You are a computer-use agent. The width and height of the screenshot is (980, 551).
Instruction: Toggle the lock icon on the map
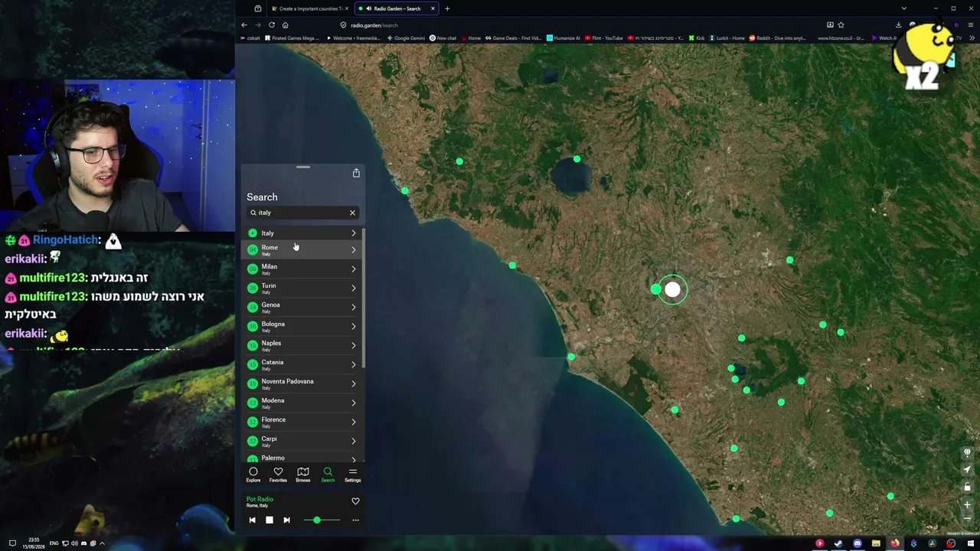tap(967, 487)
